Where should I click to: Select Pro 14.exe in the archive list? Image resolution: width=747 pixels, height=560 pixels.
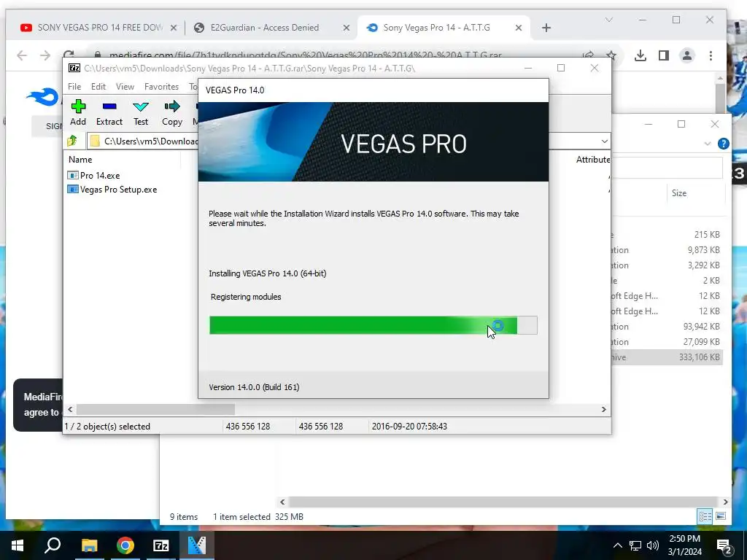point(94,175)
